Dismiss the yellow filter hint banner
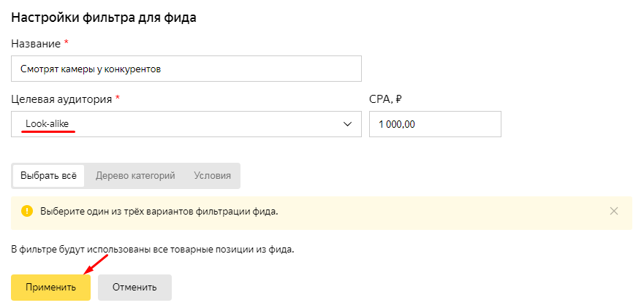The height and width of the screenshot is (308, 644). pos(614,211)
